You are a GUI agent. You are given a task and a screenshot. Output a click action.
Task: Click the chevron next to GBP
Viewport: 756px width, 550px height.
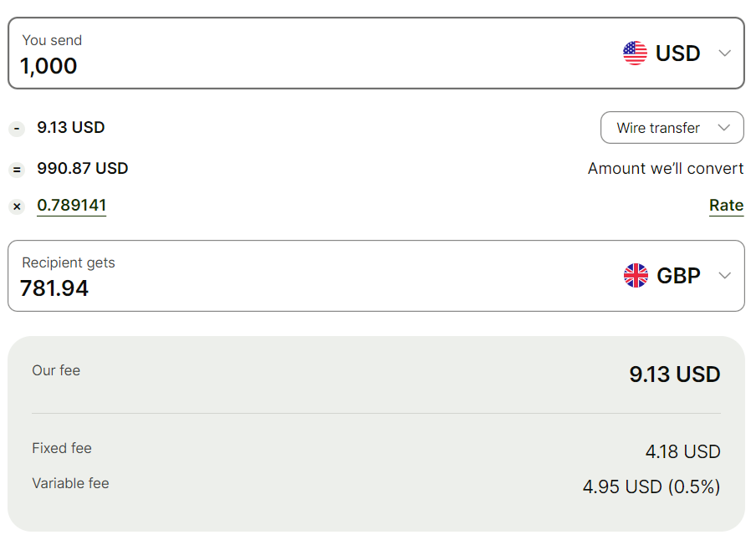tap(725, 276)
